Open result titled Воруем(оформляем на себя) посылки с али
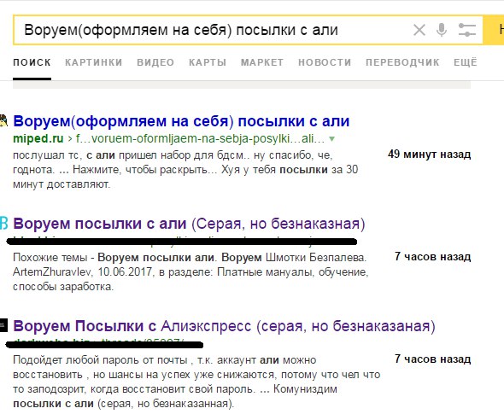 tap(181, 121)
